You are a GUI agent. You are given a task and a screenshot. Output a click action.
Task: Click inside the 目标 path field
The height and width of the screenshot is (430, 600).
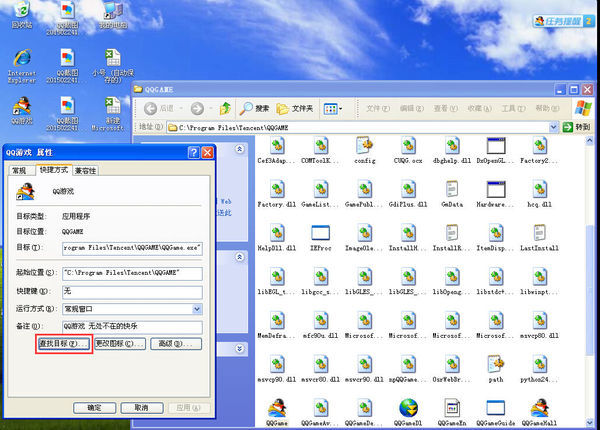click(x=130, y=246)
